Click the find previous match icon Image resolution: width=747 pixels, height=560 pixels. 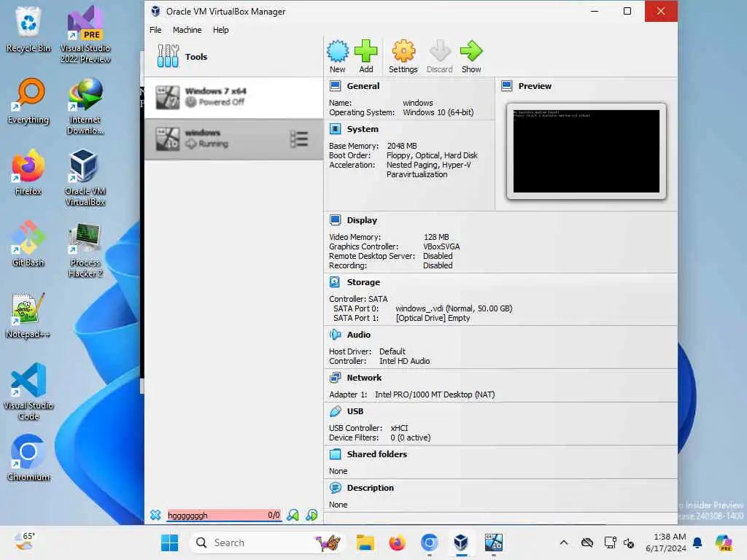tap(293, 515)
